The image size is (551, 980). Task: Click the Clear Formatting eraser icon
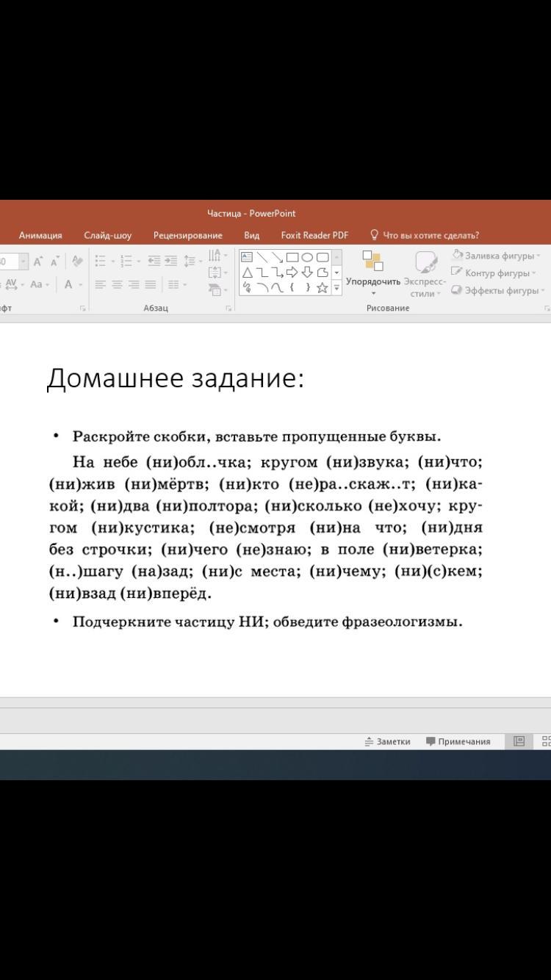(76, 262)
